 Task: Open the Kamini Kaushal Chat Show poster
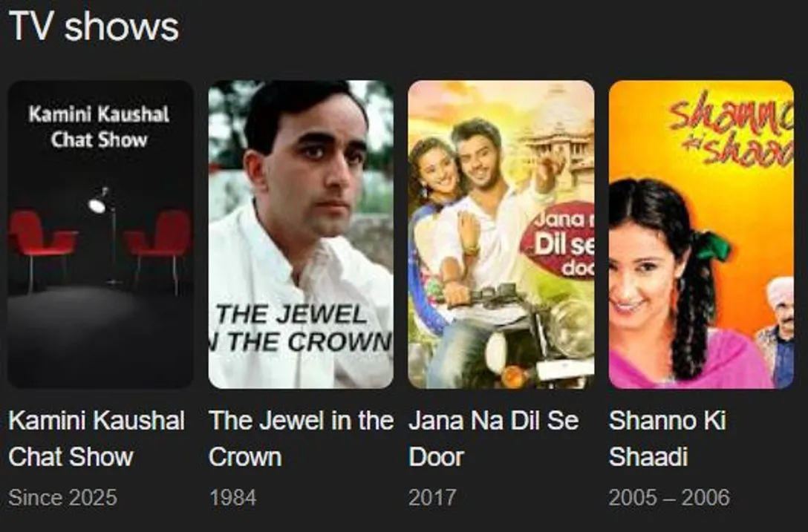click(100, 234)
